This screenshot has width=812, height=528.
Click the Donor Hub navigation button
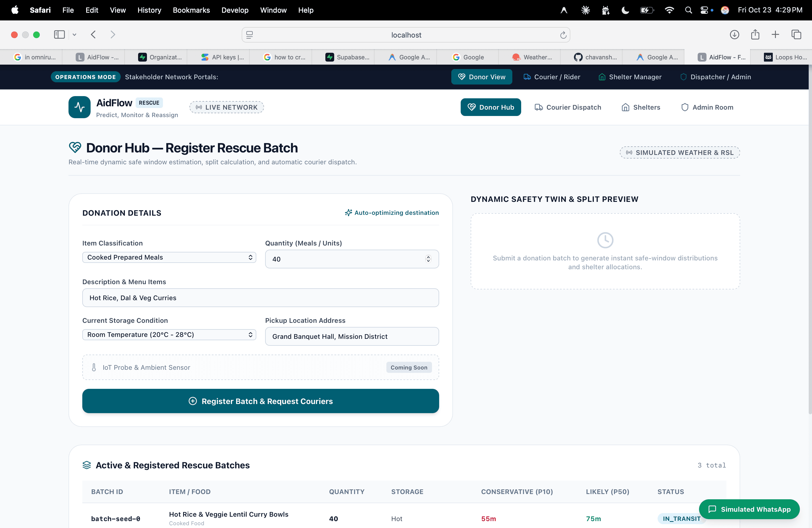pos(491,107)
